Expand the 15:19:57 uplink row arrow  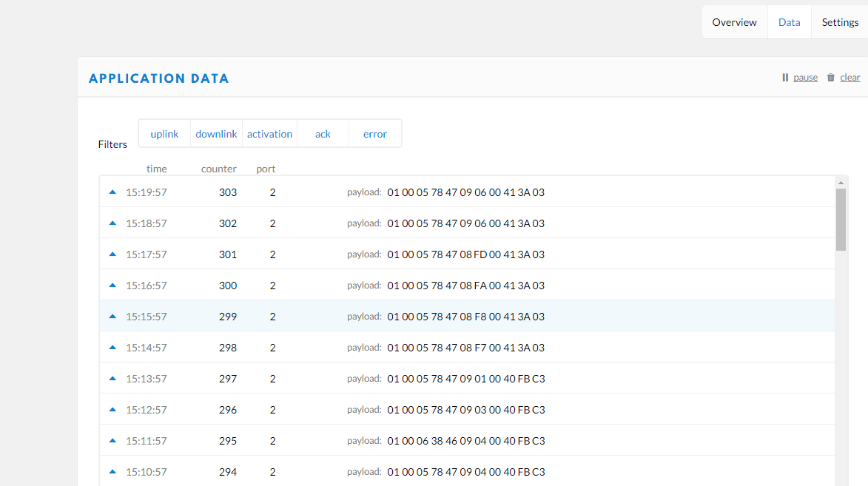(112, 192)
